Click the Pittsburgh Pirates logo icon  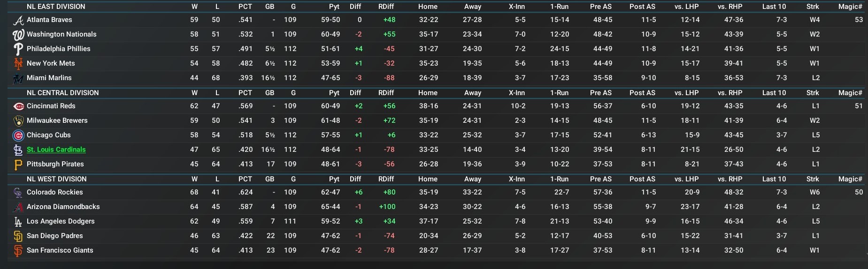point(18,164)
